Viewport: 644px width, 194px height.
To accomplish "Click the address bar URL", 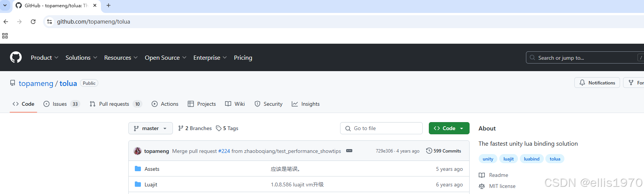I will tap(94, 22).
